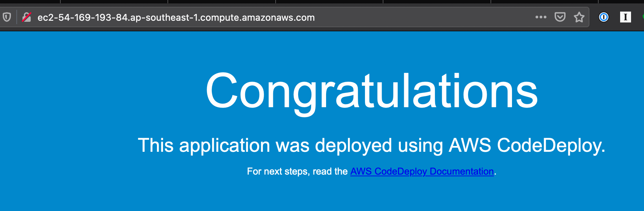Click the blank blue area left of the heading
Screen dimensions: 644x211
pyautogui.click(x=85, y=92)
